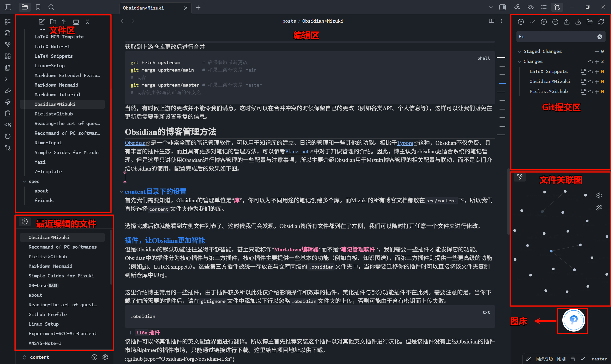Create a new note in the file explorer
The image size is (611, 364).
[x=42, y=21]
